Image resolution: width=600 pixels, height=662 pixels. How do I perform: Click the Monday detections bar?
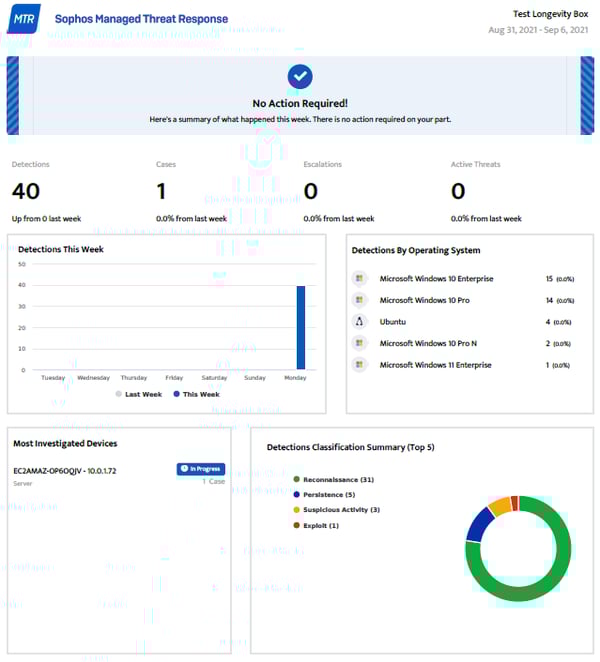tap(301, 328)
